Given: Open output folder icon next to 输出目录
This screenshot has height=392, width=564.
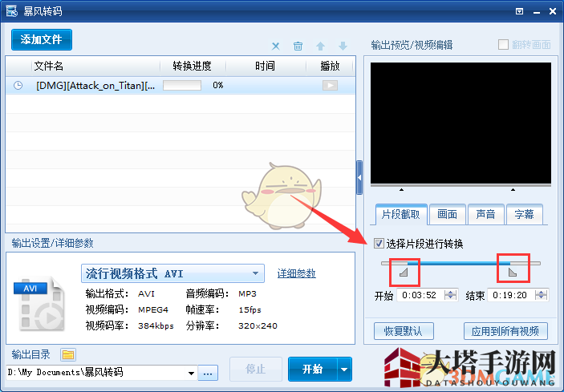Looking at the screenshot, I should [x=68, y=354].
